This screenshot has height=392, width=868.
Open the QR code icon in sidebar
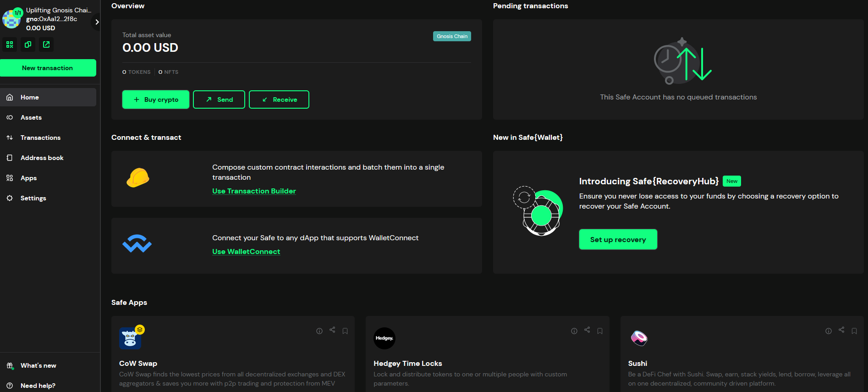click(10, 44)
